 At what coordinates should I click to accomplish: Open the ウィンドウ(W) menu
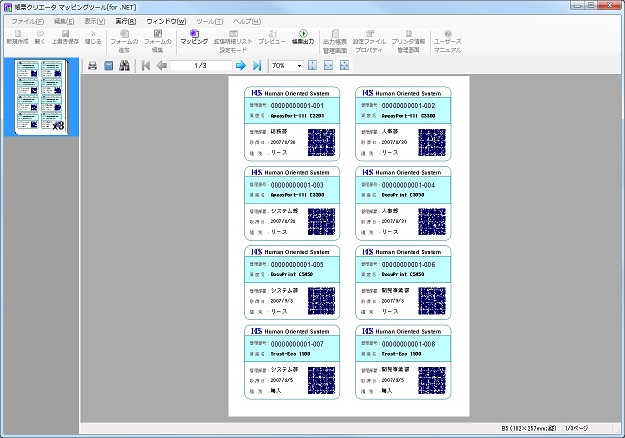coord(166,21)
